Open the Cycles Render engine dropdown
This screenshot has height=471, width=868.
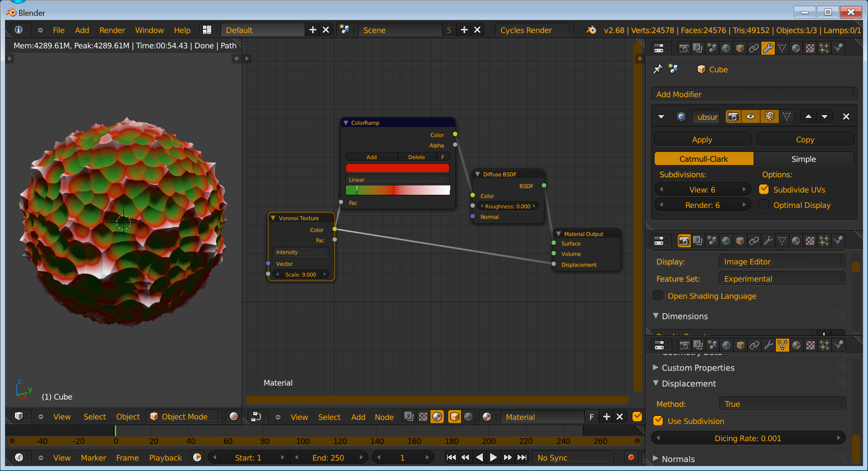[x=534, y=30]
